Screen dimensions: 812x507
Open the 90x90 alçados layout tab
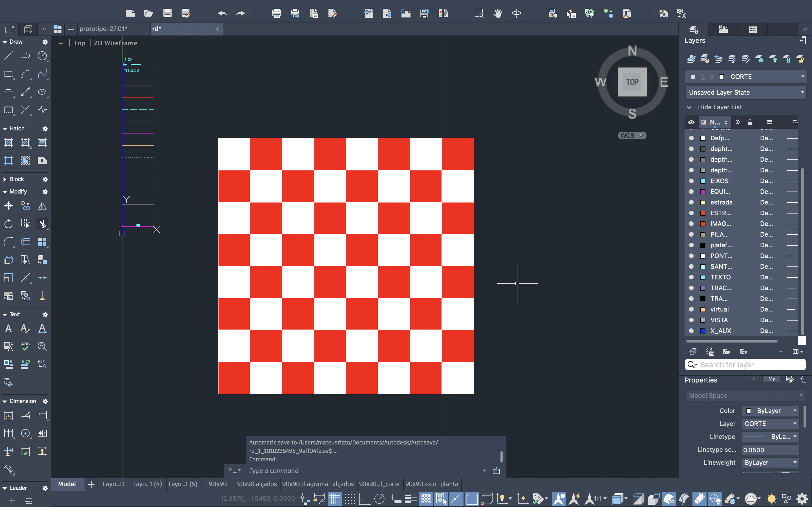pos(257,484)
